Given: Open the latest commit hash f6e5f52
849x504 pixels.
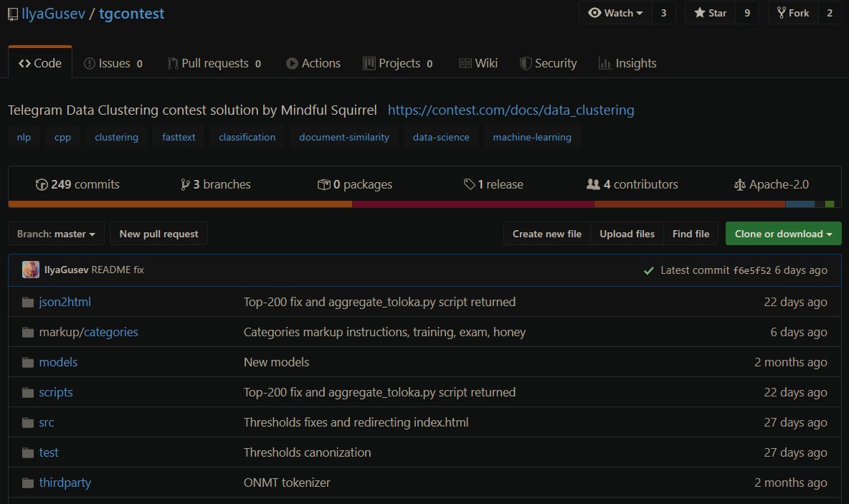Looking at the screenshot, I should [x=752, y=270].
